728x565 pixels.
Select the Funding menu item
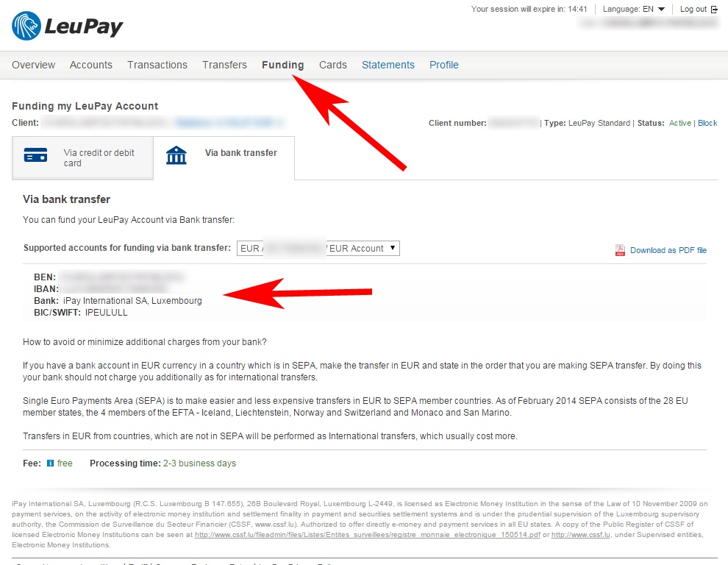click(283, 65)
